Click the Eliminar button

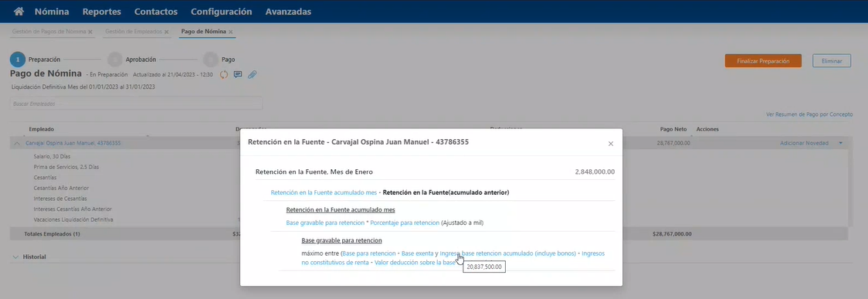tap(832, 61)
